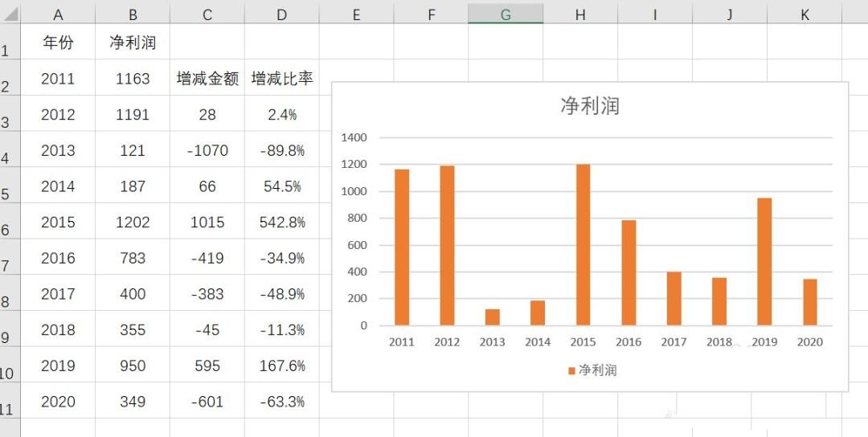Select the 2015 bar in the chart

tap(583, 244)
